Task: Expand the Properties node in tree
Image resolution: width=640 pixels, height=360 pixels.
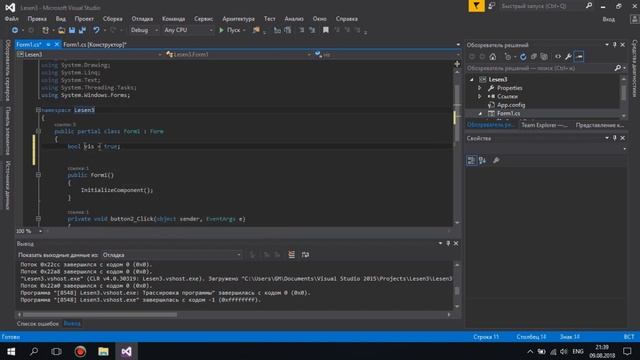Action: [x=480, y=88]
